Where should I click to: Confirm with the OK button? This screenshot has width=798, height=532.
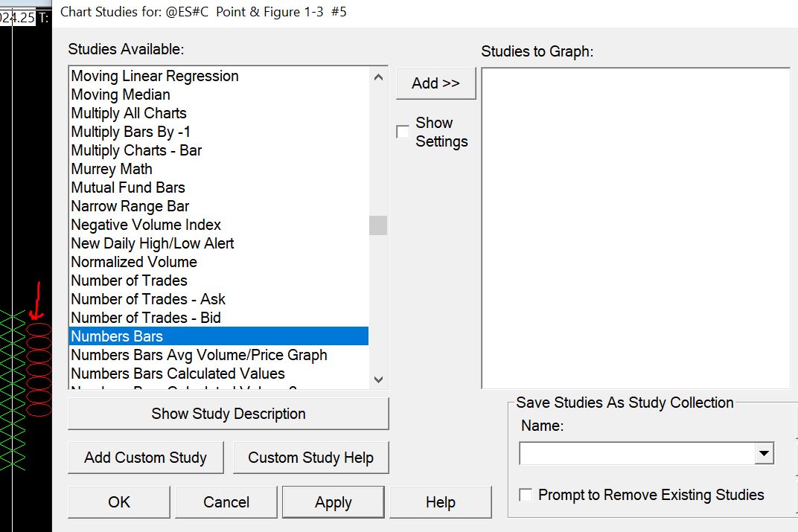(x=119, y=502)
